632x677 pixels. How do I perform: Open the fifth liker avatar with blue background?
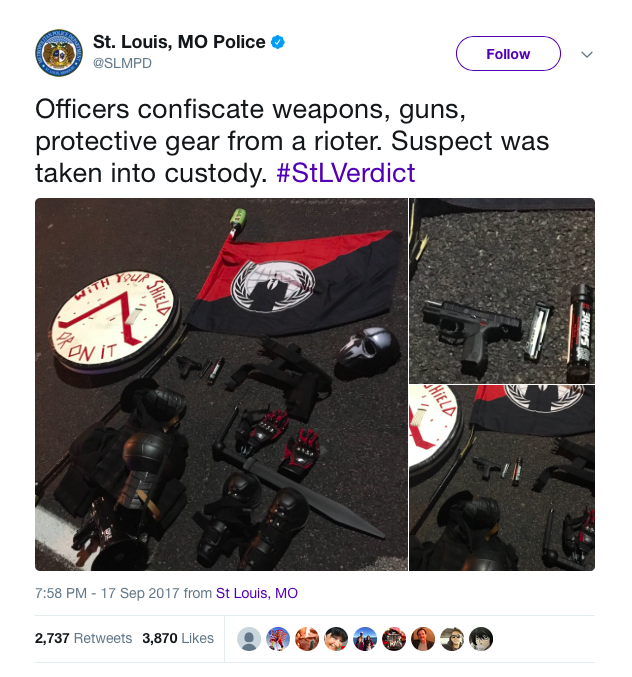365,639
